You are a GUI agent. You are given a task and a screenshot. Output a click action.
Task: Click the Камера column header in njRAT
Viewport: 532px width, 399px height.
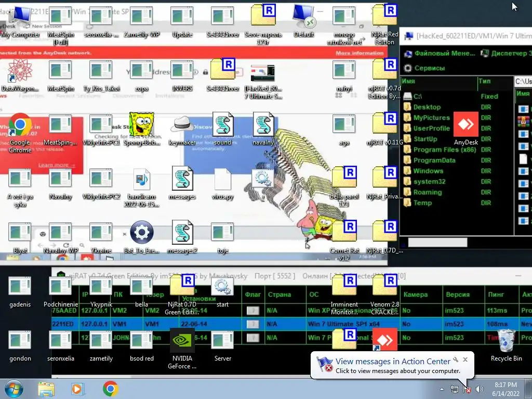pyautogui.click(x=421, y=294)
